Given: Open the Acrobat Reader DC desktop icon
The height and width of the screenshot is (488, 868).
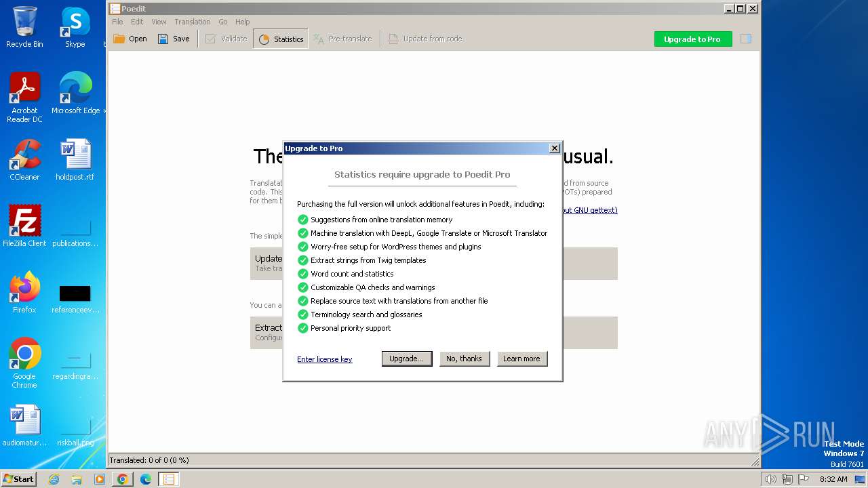Looking at the screenshot, I should tap(24, 98).
